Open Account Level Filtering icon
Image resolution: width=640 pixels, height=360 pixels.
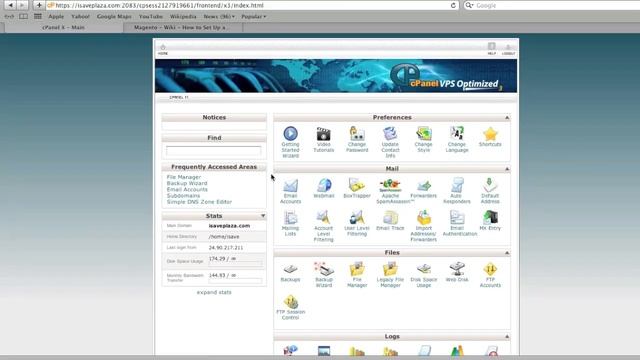click(323, 218)
